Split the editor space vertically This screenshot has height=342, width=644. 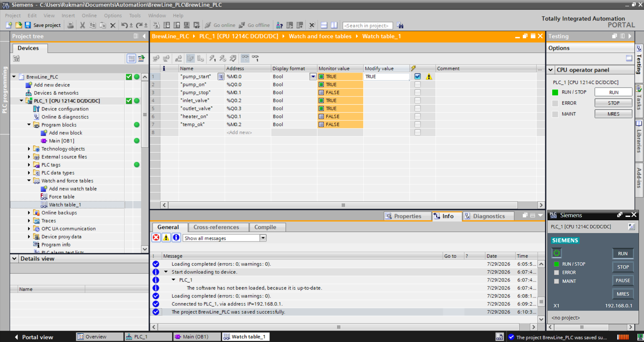(334, 25)
